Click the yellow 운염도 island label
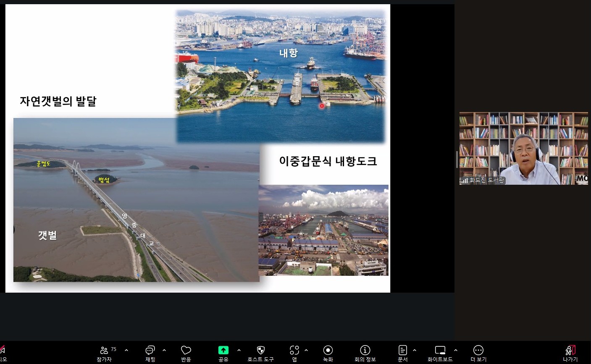The image size is (591, 364). coord(43,164)
